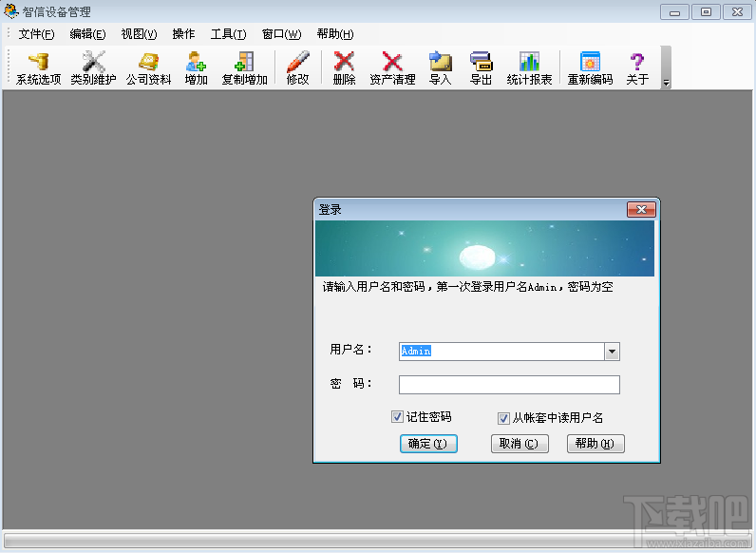This screenshot has width=756, height=553.
Task: Toggle 从帐套中读用户名 checkbox
Action: pyautogui.click(x=503, y=418)
